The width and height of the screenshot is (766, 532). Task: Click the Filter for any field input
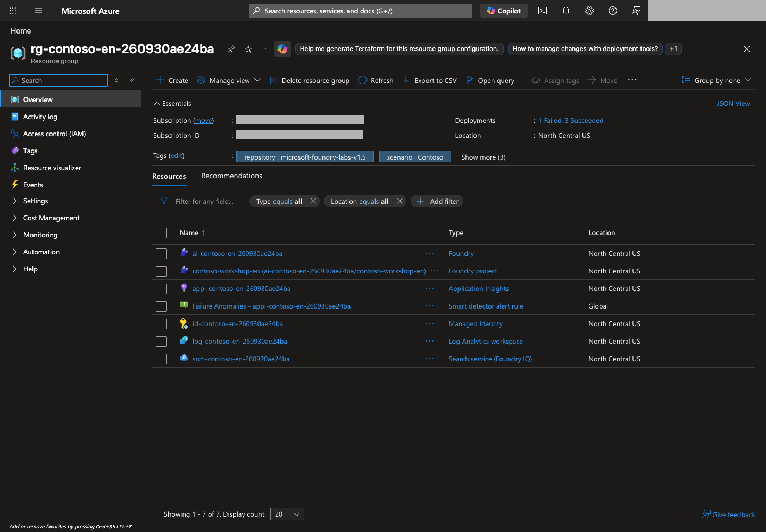(200, 201)
